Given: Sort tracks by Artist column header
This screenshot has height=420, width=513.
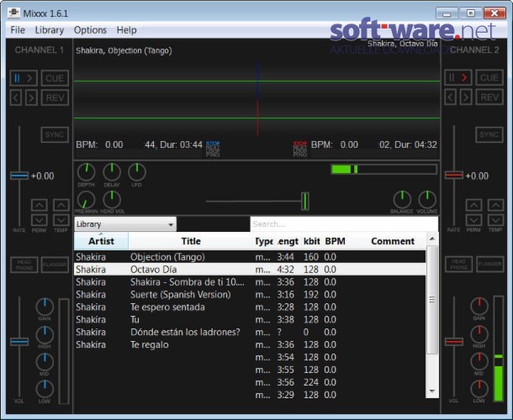Looking at the screenshot, I should click(x=101, y=241).
